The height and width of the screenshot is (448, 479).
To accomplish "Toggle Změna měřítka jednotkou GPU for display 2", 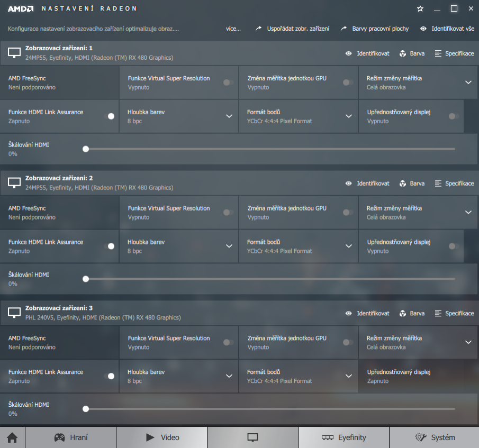I will 348,213.
